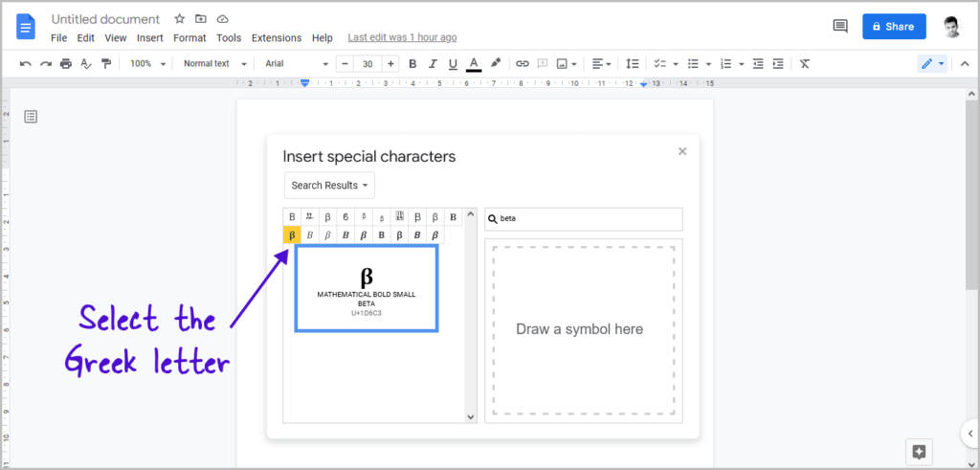This screenshot has height=470, width=980.
Task: Toggle Bold formatting button
Action: (x=412, y=64)
